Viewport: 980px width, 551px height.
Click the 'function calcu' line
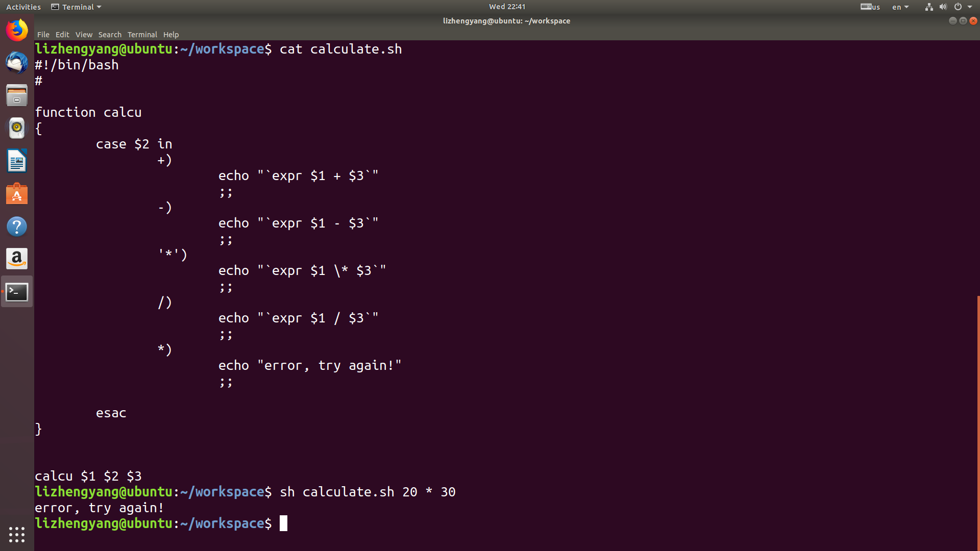88,112
